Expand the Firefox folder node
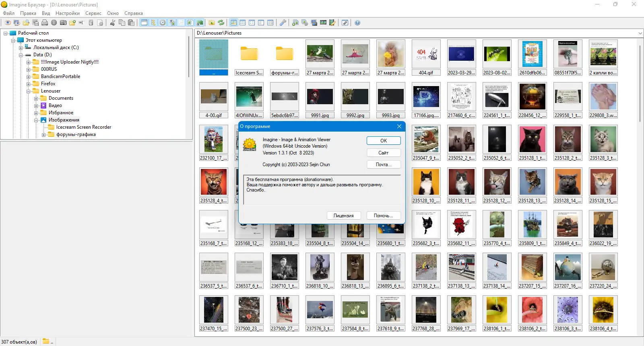The image size is (644, 346). pyautogui.click(x=29, y=84)
